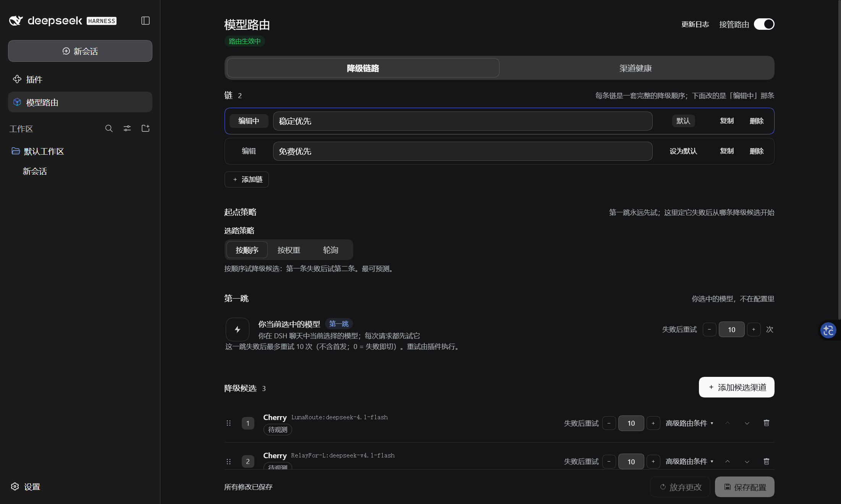Click lightning bolt icon for 第一跳
Screen dimensions: 841x504
pos(238,329)
